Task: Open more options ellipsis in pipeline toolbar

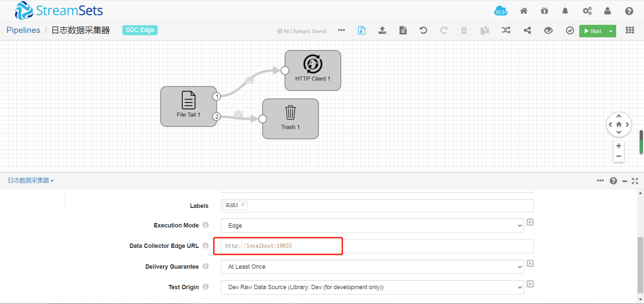Action: [x=341, y=30]
